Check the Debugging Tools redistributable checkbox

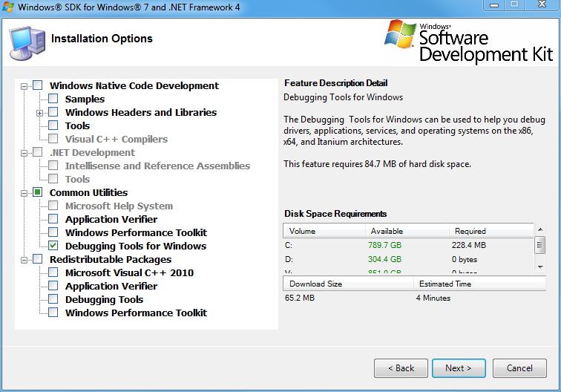[53, 299]
